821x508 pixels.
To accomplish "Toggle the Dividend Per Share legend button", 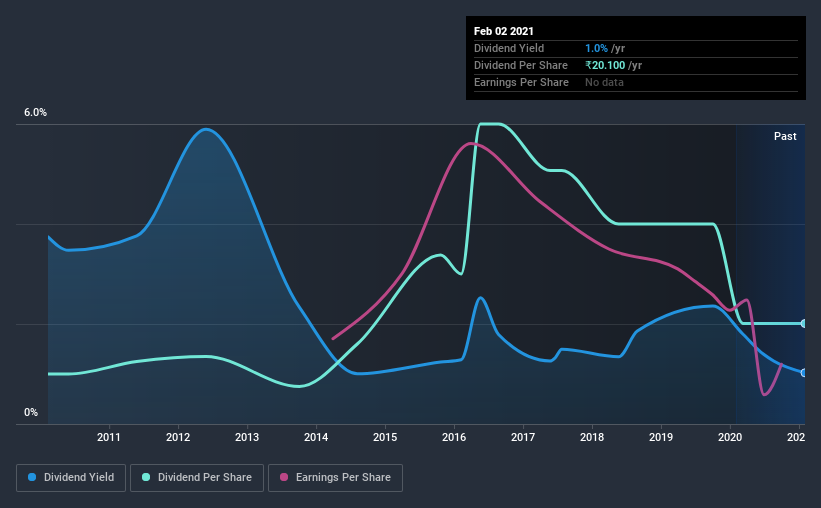I will 197,478.
